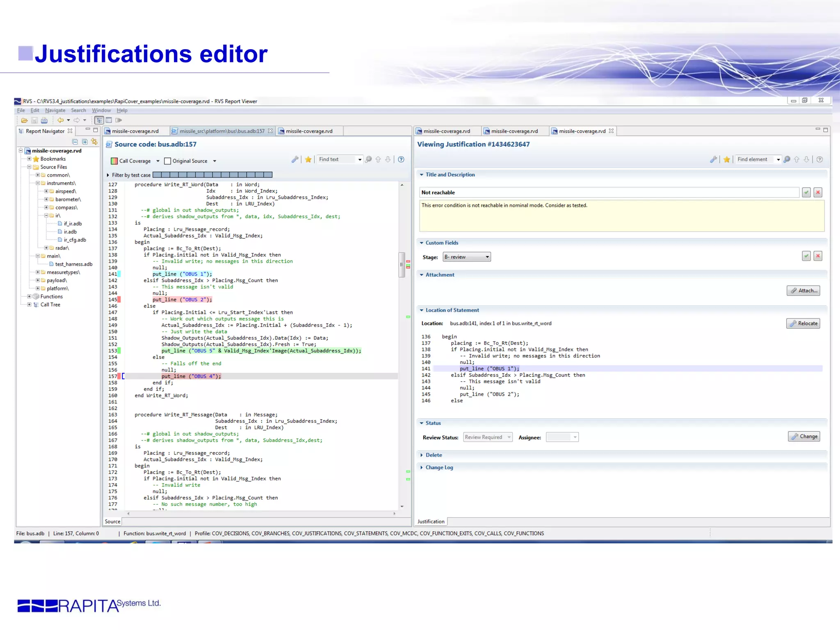This screenshot has width=840, height=630.
Task: Jump to previous match in source pane
Action: click(x=378, y=160)
